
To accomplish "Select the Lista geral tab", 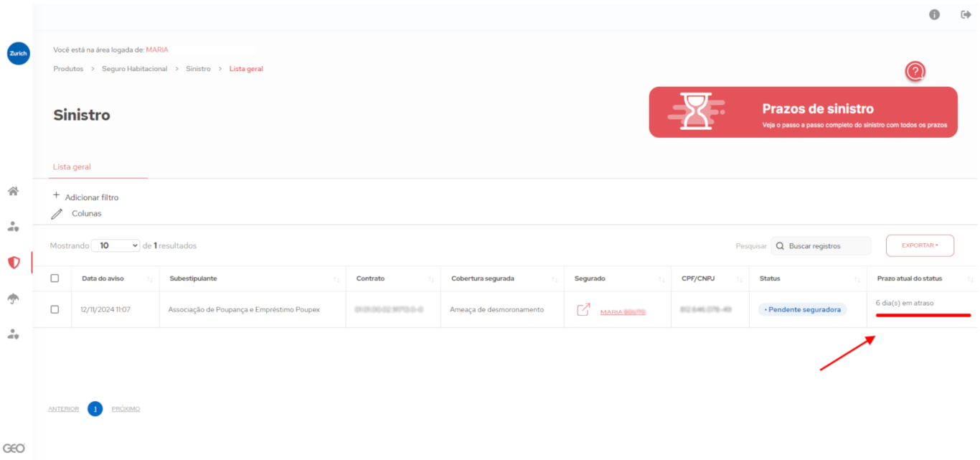I will pos(72,166).
